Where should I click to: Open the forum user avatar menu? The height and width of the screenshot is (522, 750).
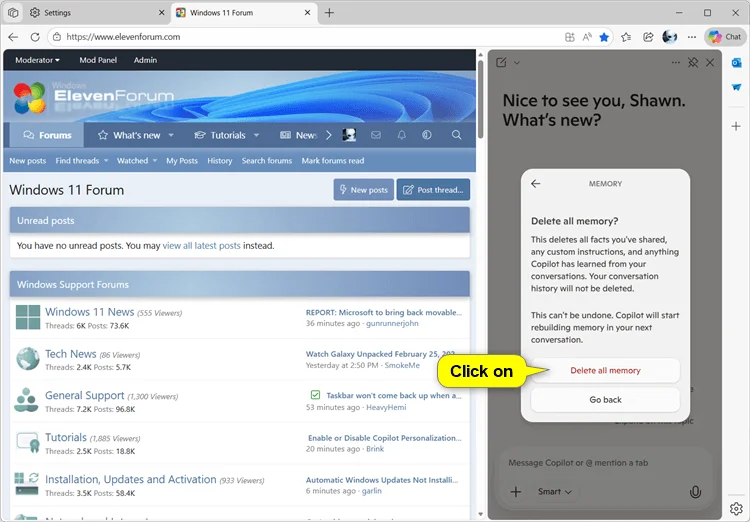pyautogui.click(x=349, y=135)
